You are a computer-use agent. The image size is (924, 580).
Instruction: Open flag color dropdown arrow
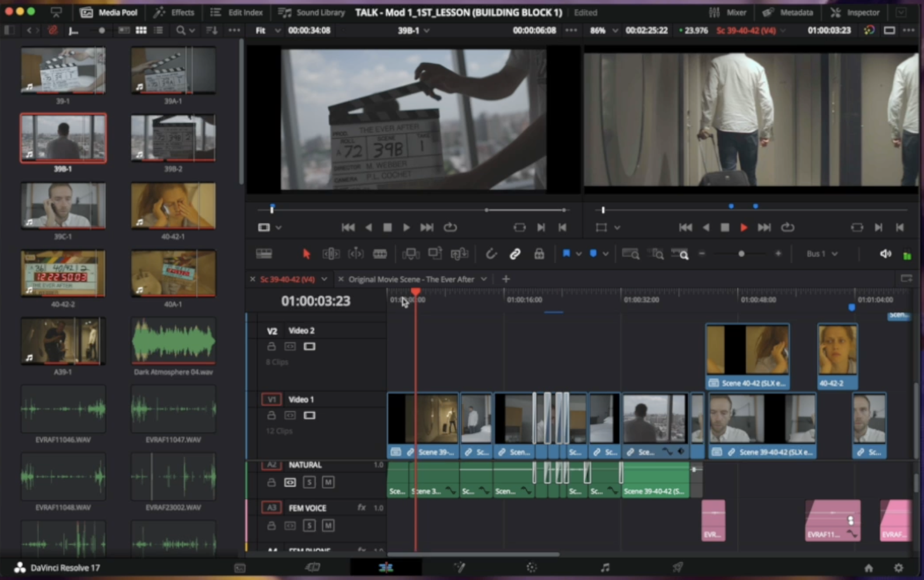click(x=579, y=254)
